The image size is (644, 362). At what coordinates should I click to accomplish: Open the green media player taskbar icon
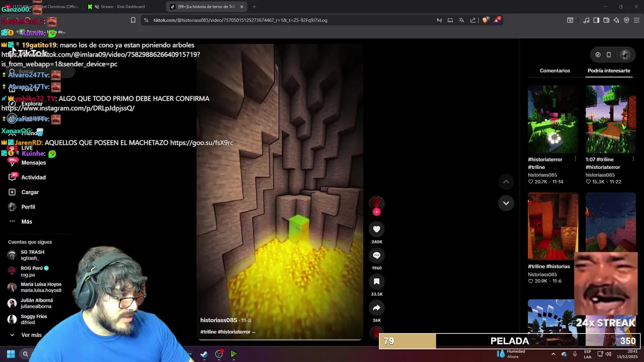234,354
